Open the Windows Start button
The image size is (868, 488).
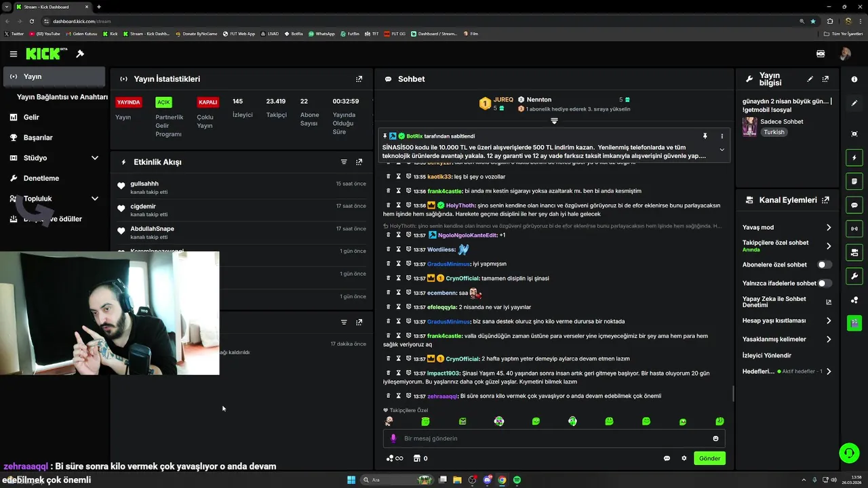(351, 480)
